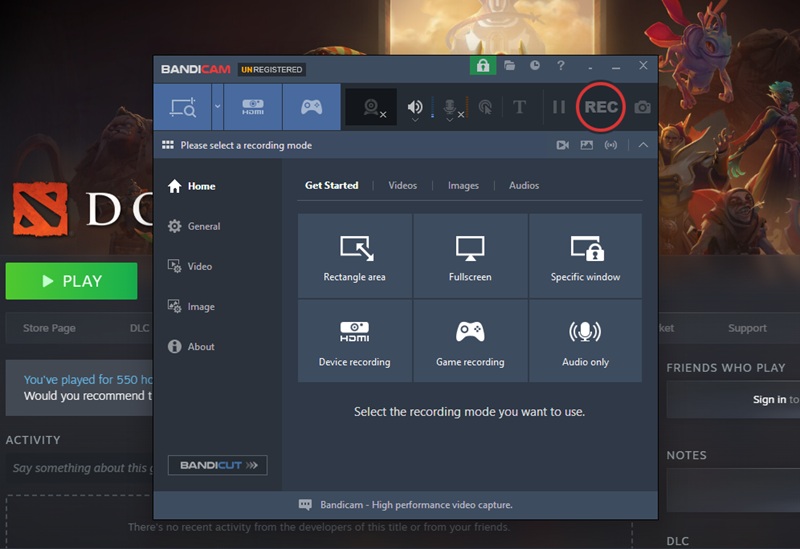The width and height of the screenshot is (800, 549).
Task: Toggle text overlay T icon
Action: [519, 107]
